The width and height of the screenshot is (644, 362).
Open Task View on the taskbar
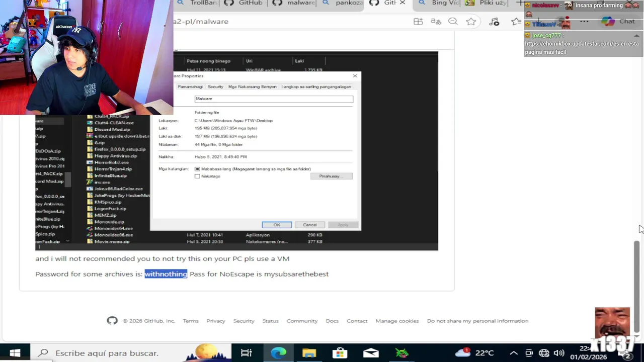pyautogui.click(x=246, y=353)
